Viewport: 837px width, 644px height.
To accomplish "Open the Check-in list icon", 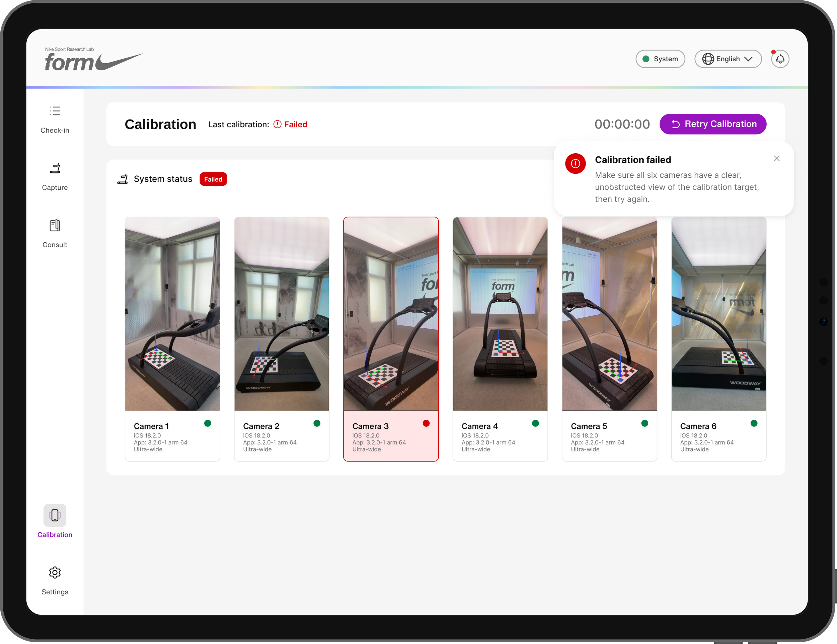I will [x=55, y=111].
